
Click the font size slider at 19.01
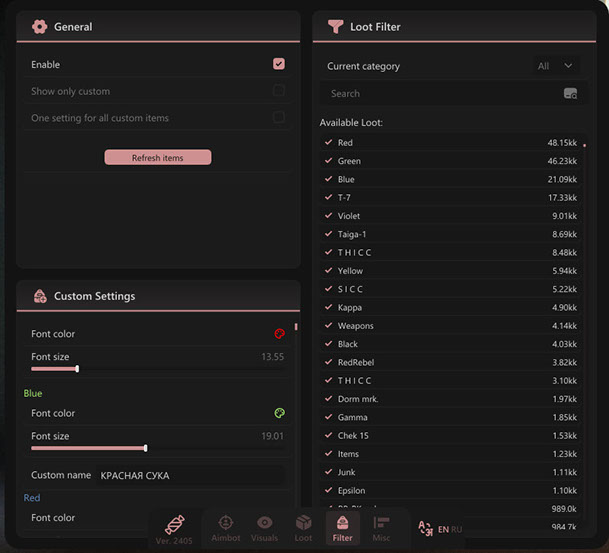145,448
